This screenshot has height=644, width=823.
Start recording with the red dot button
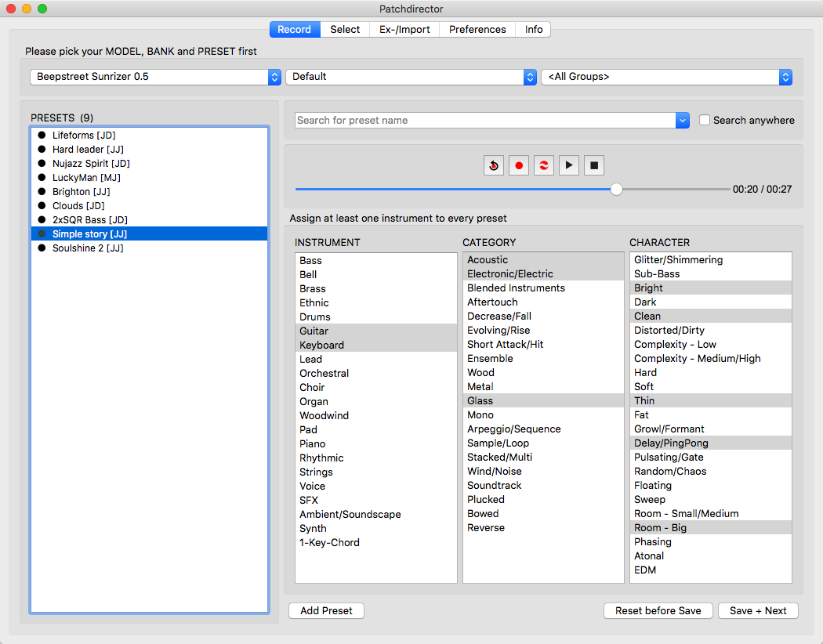(519, 166)
